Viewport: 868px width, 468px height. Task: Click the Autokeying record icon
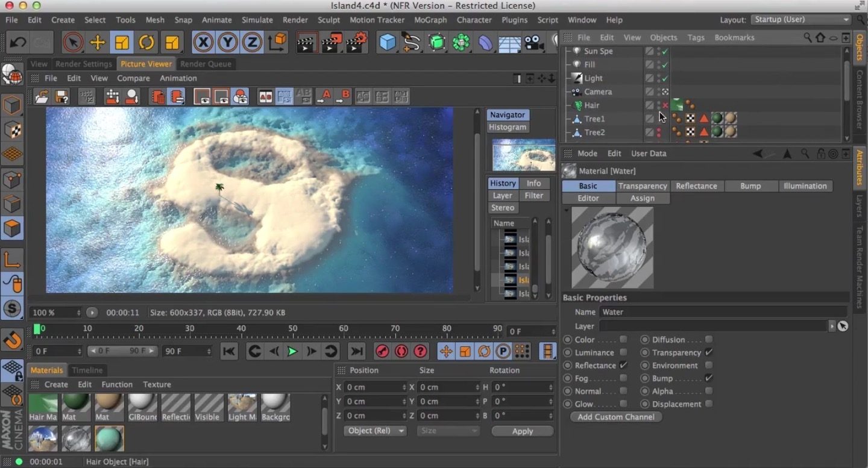pyautogui.click(x=401, y=351)
